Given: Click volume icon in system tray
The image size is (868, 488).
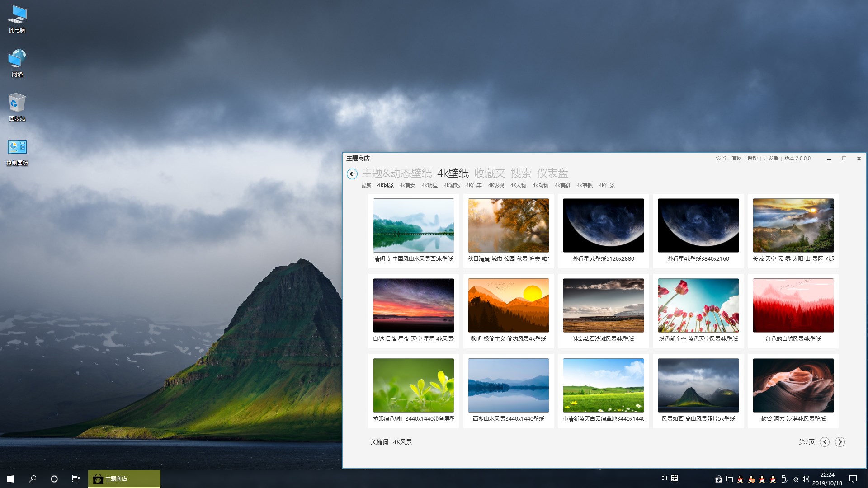Looking at the screenshot, I should (x=805, y=479).
